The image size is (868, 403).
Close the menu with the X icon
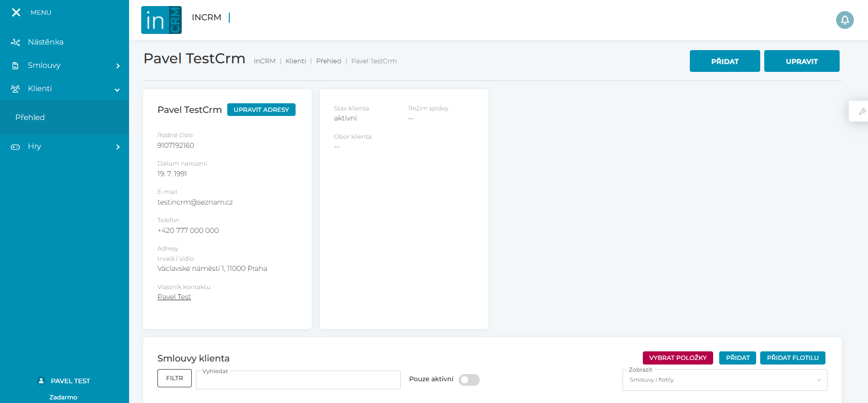click(16, 12)
